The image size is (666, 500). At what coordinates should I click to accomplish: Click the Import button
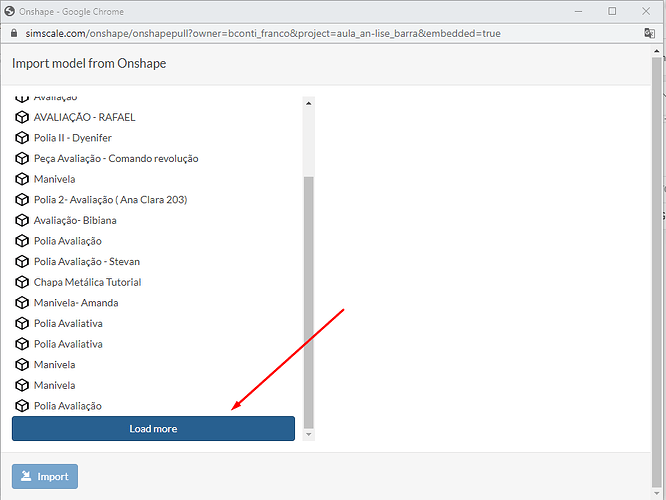[x=45, y=476]
